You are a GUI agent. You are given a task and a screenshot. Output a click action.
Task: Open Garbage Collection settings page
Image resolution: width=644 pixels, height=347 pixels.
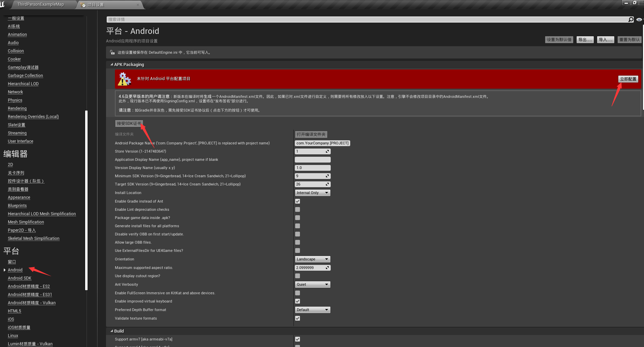click(x=25, y=76)
